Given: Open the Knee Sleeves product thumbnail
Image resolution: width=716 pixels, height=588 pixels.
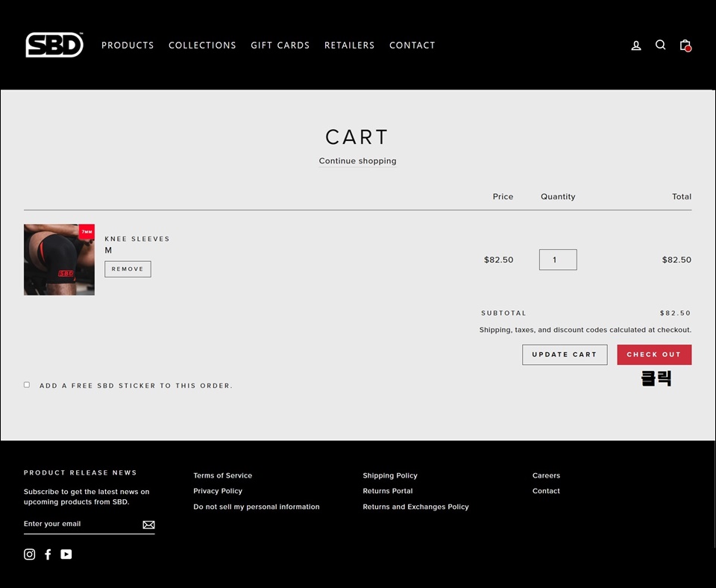Looking at the screenshot, I should point(60,260).
